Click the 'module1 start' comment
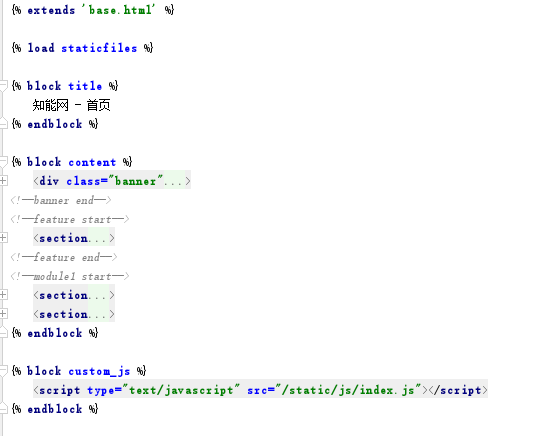 [70, 276]
